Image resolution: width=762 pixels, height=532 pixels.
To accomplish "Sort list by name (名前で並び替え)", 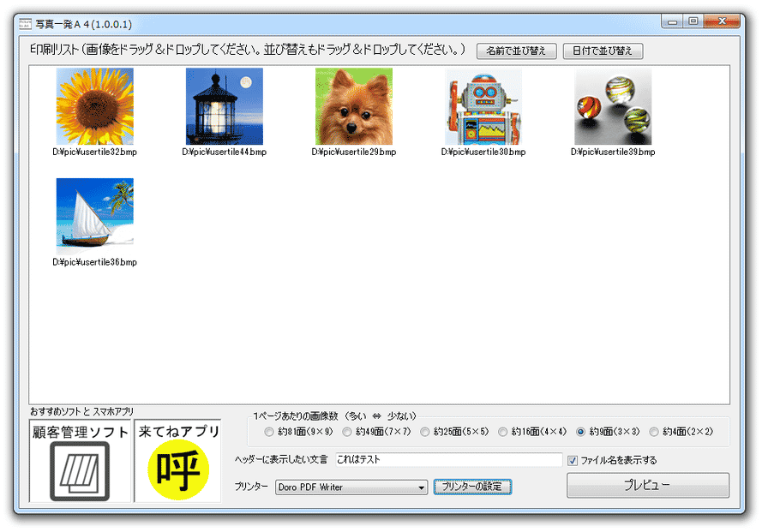I will (517, 51).
